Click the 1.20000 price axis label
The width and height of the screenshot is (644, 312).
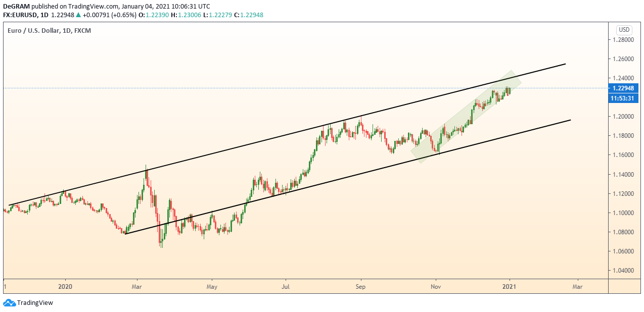[623, 117]
